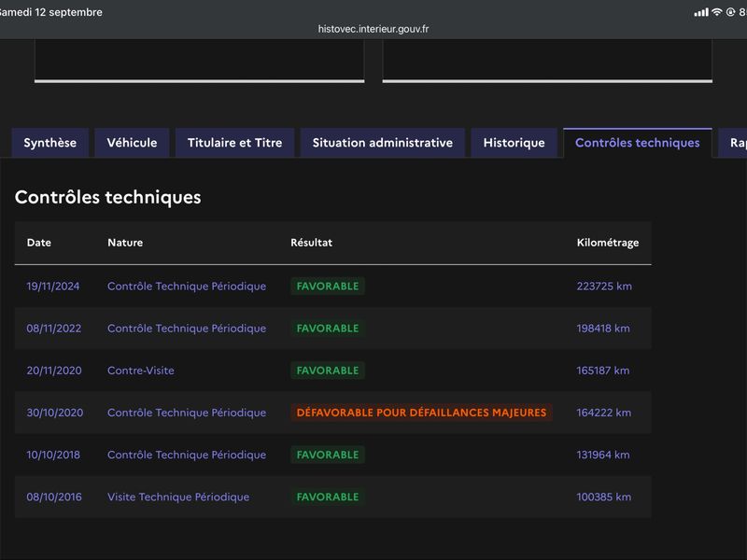Click the Kilométrage column header

[x=608, y=243]
